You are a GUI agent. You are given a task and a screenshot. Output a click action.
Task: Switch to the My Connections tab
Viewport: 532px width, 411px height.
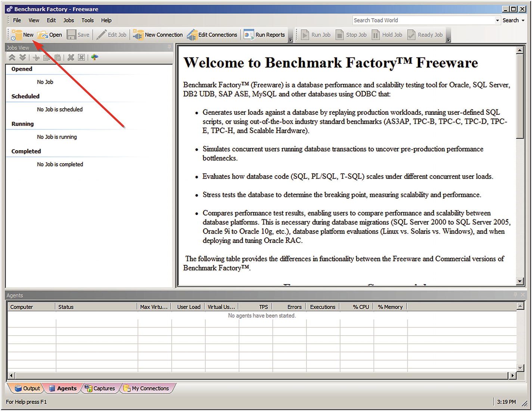click(x=146, y=388)
